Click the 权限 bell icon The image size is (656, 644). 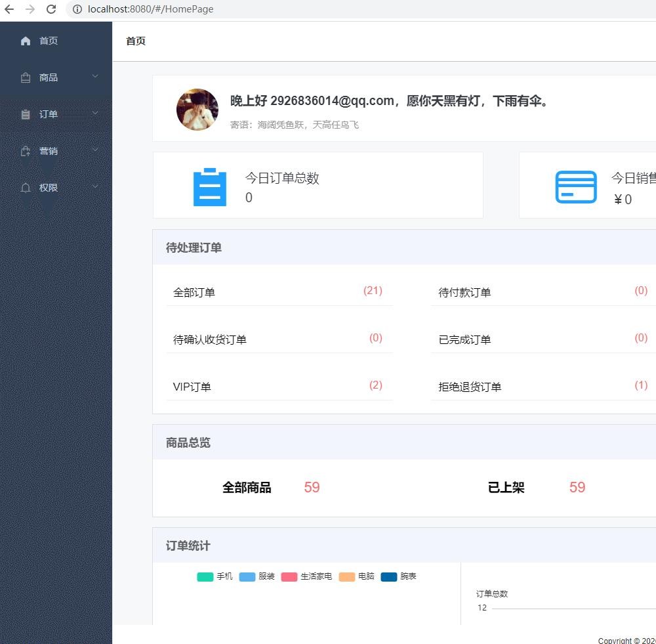26,188
